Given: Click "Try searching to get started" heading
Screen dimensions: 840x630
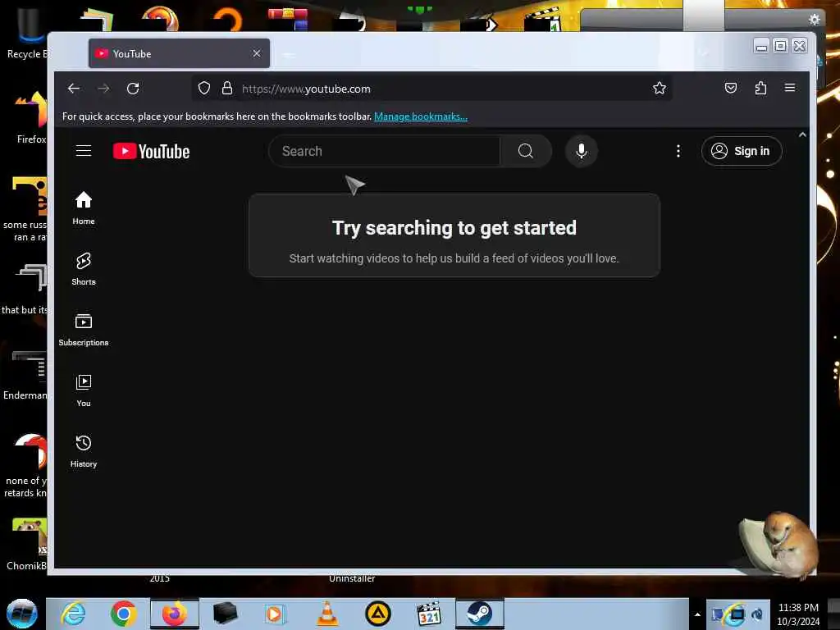Looking at the screenshot, I should (x=454, y=228).
